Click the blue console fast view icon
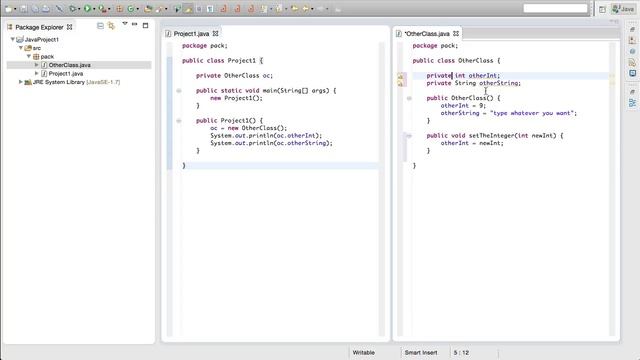The height and width of the screenshot is (360, 640). pyautogui.click(x=632, y=73)
